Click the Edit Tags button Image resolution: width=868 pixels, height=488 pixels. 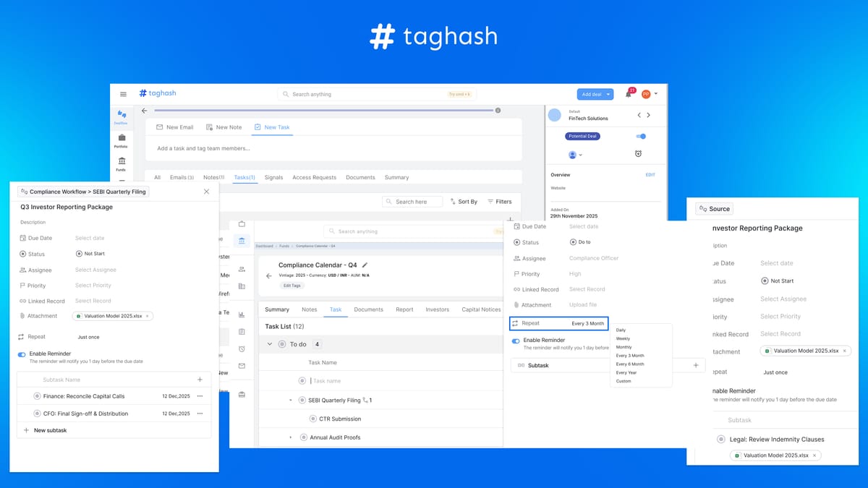tap(292, 286)
